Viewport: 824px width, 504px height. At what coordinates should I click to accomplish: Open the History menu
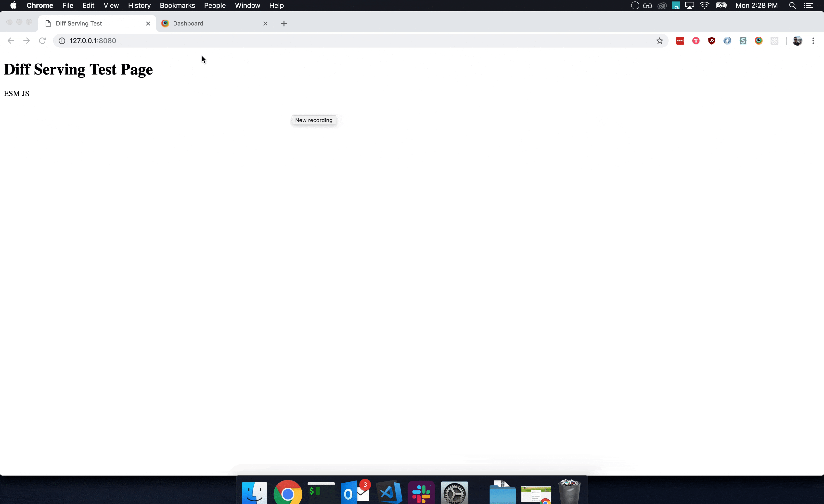coord(139,5)
